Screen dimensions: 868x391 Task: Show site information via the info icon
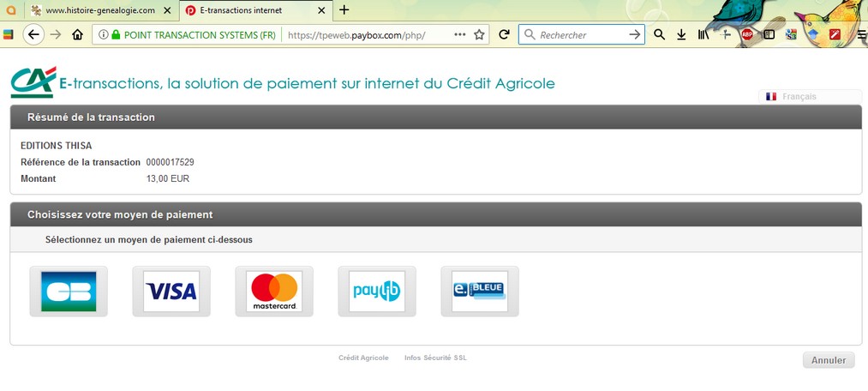coord(103,34)
